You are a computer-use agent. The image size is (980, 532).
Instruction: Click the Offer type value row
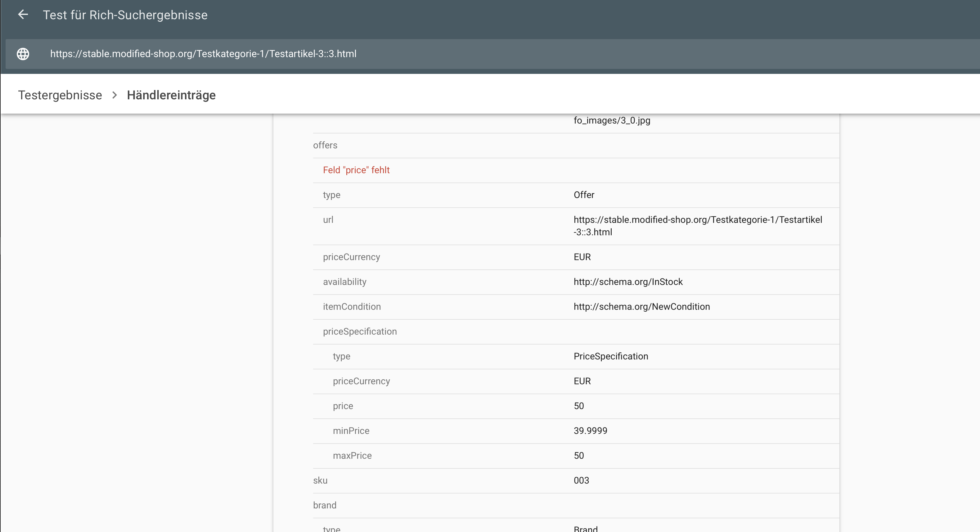584,195
